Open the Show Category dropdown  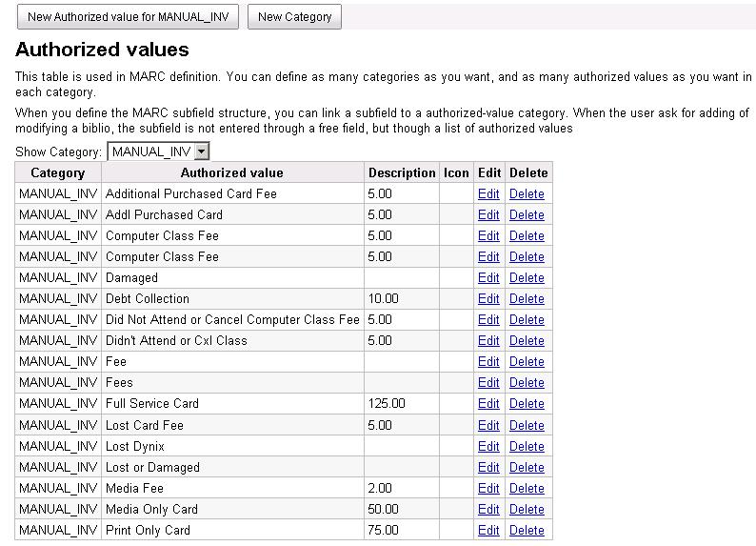click(159, 152)
